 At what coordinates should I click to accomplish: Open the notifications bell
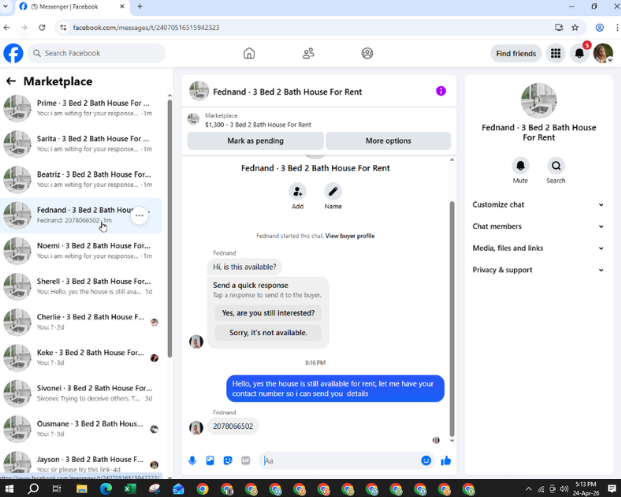tap(579, 53)
